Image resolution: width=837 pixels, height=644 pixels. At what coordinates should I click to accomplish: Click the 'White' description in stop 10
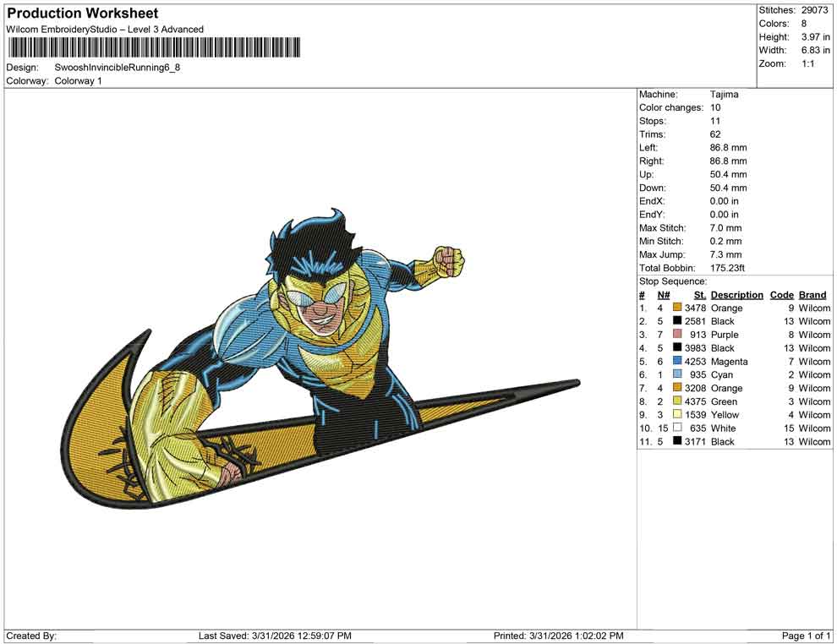click(724, 428)
